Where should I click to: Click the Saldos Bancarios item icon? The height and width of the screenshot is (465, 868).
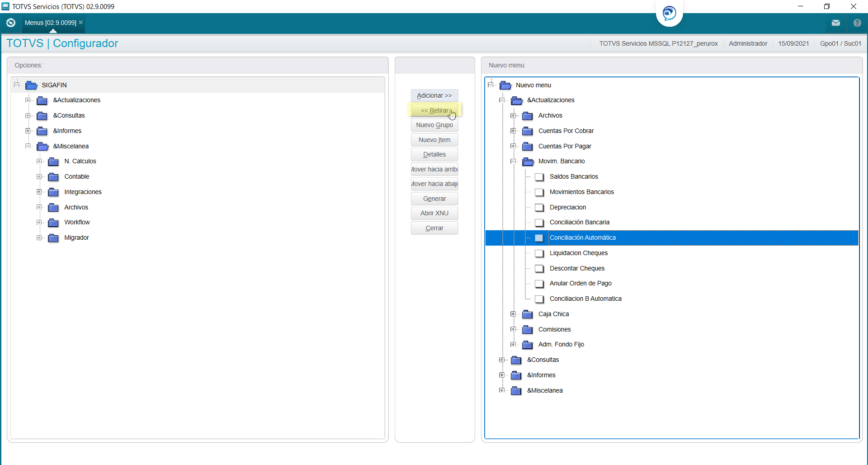pos(539,177)
